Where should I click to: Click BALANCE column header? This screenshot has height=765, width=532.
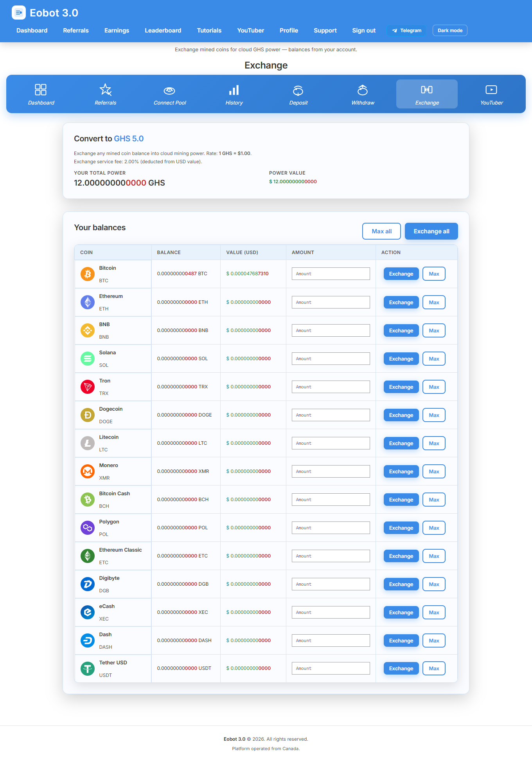[169, 253]
